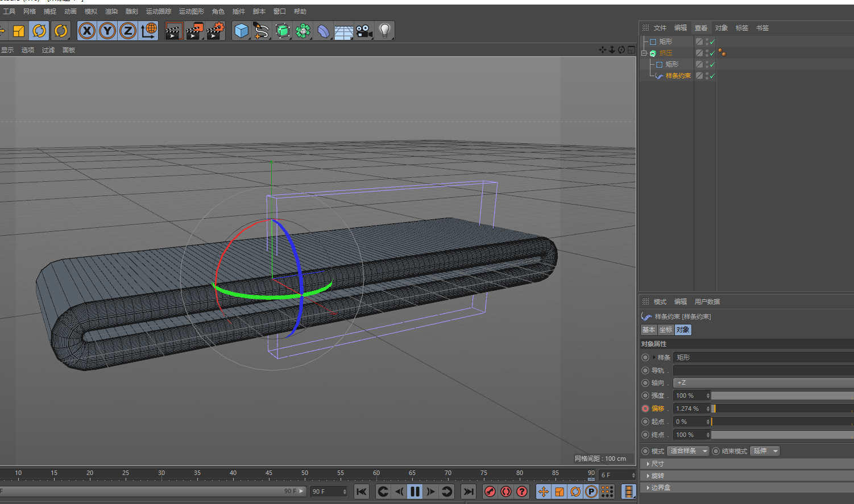854x504 pixels.
Task: Pause the animation playback
Action: tap(415, 491)
